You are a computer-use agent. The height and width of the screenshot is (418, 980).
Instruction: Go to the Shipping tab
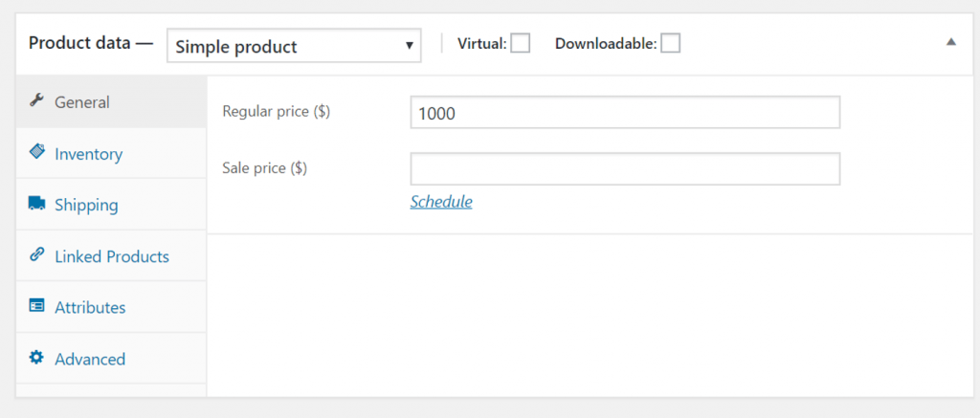pyautogui.click(x=86, y=205)
